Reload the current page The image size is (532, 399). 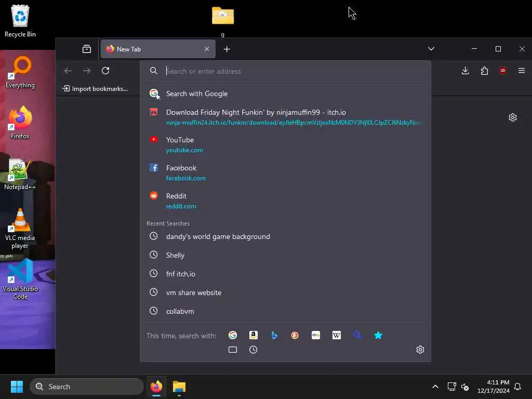tap(105, 71)
